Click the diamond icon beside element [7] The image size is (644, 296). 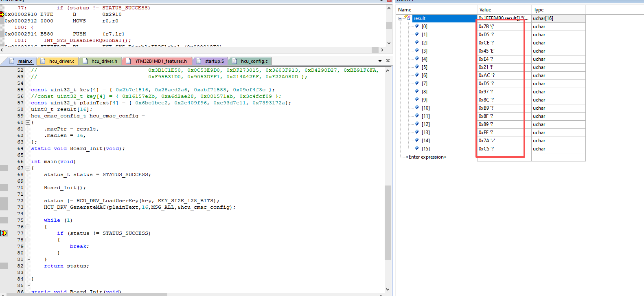pyautogui.click(x=417, y=83)
